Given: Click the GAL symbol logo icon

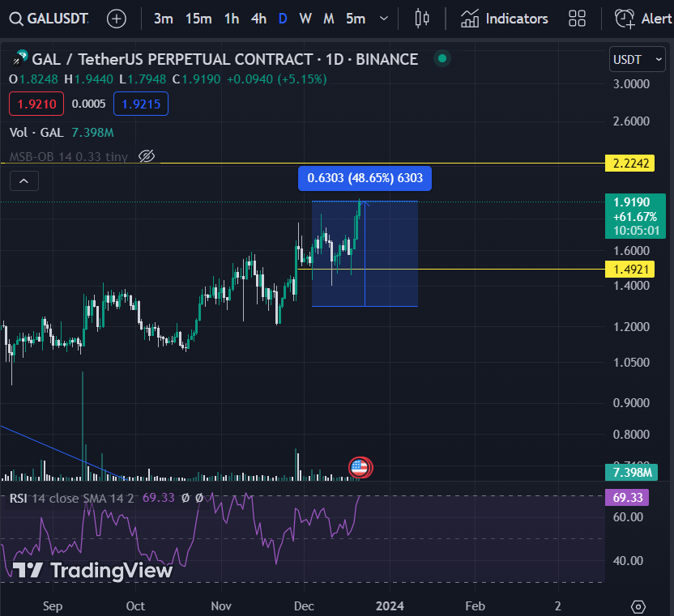Looking at the screenshot, I should pos(19,58).
